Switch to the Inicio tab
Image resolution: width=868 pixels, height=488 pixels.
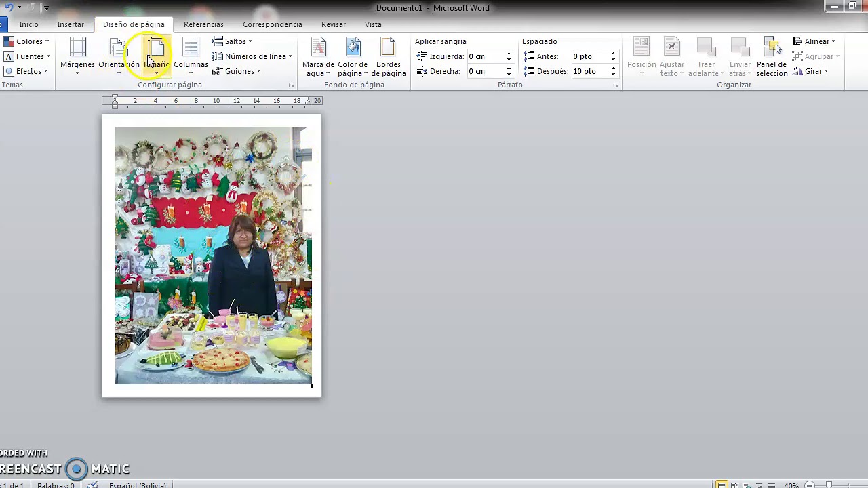pyautogui.click(x=28, y=24)
